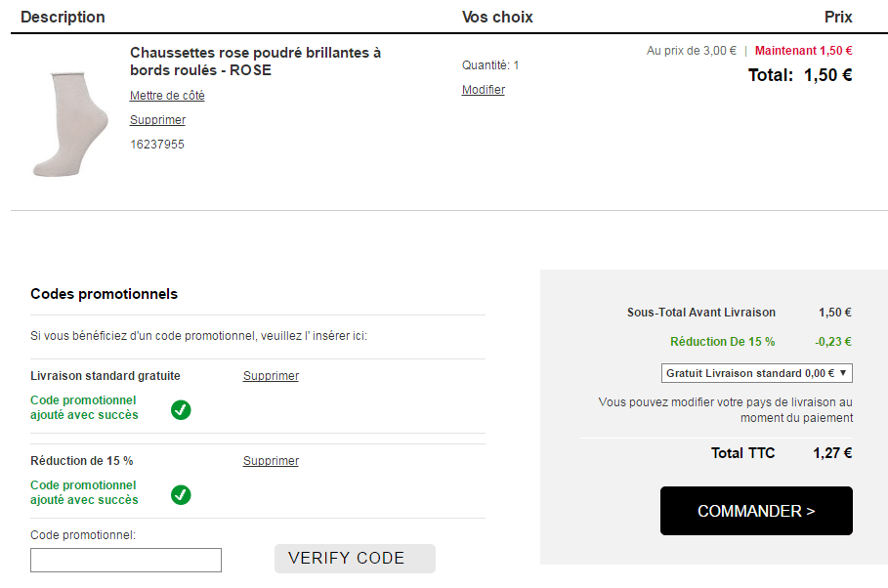Screen dimensions: 888x588
Task: Click the green checkmark beside 15% reduction code
Action: 181,495
